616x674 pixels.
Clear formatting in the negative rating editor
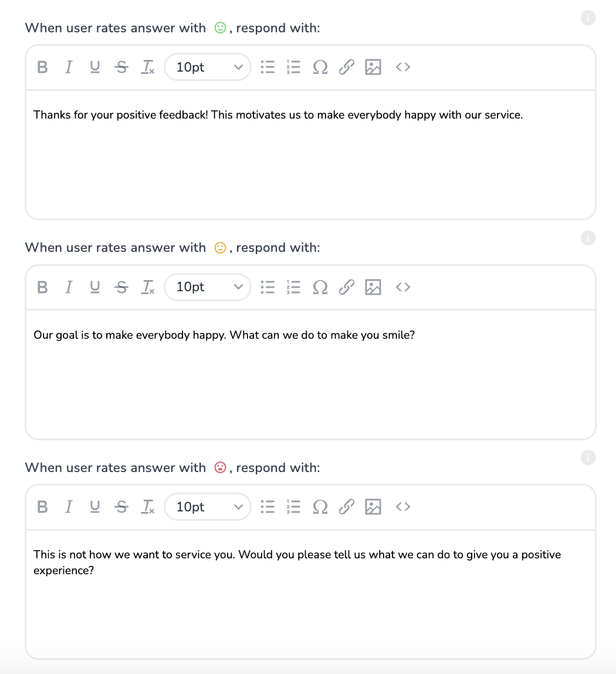click(148, 507)
